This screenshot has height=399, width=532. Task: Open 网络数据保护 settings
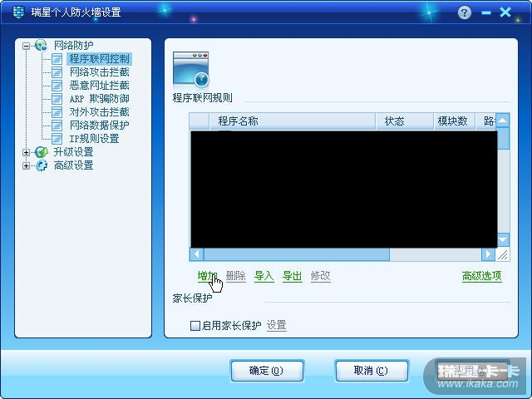99,126
